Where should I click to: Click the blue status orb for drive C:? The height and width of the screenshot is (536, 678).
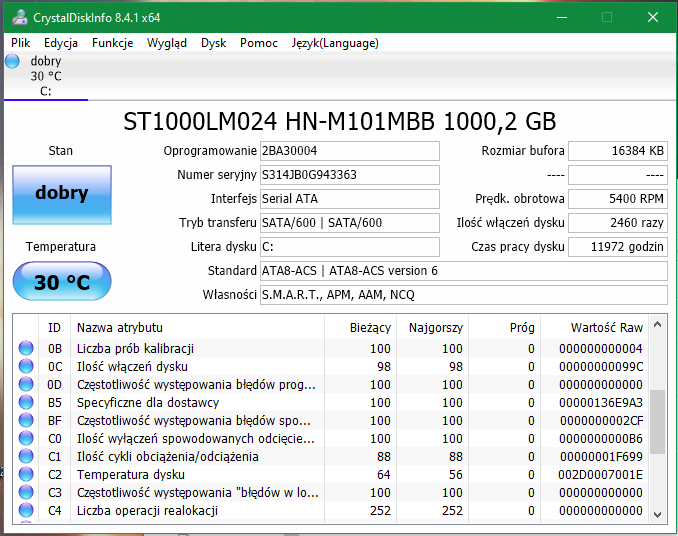12,61
